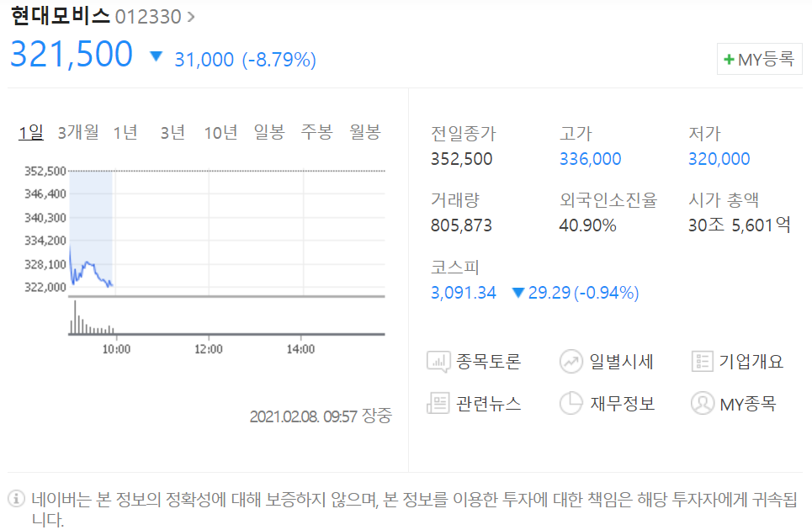Click the 340,300 y-axis label

pos(45,218)
